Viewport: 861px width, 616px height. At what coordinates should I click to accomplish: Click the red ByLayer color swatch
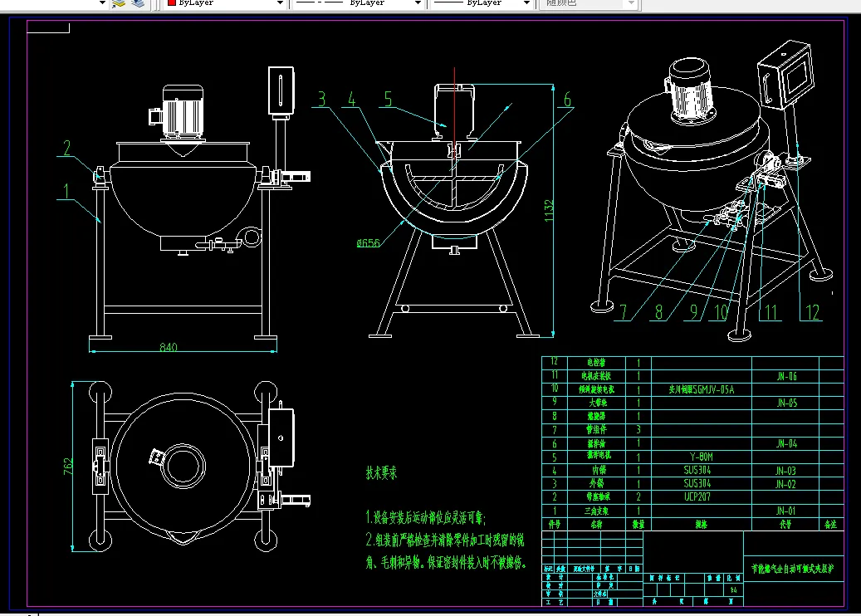[171, 2]
